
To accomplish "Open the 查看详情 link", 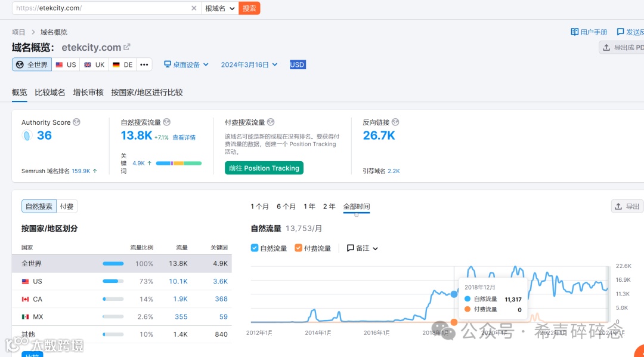I will [x=184, y=137].
